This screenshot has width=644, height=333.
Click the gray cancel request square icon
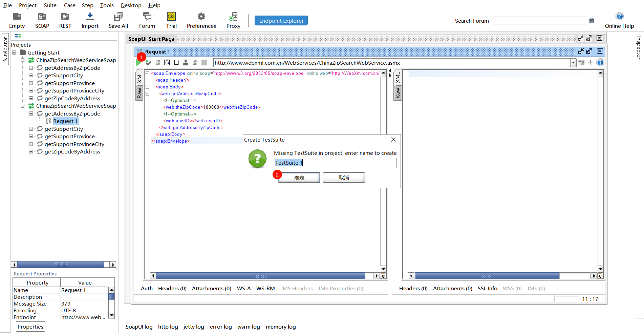pos(204,62)
